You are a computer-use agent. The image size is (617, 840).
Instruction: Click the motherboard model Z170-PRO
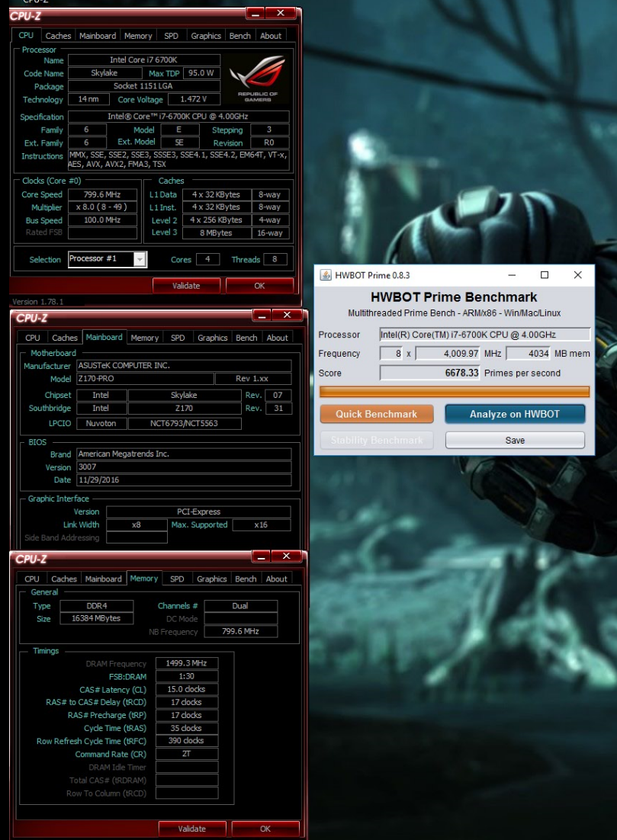click(145, 379)
